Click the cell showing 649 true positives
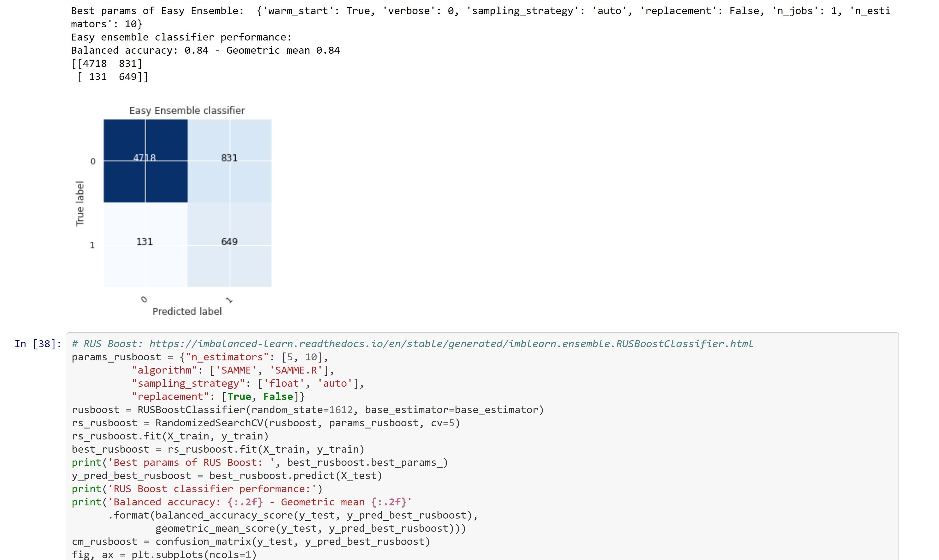 [230, 241]
